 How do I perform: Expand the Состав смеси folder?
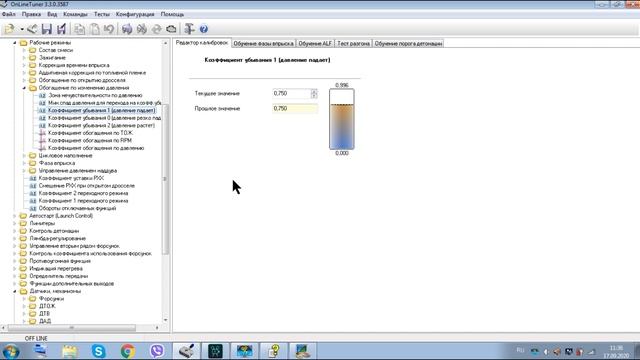[x=24, y=50]
